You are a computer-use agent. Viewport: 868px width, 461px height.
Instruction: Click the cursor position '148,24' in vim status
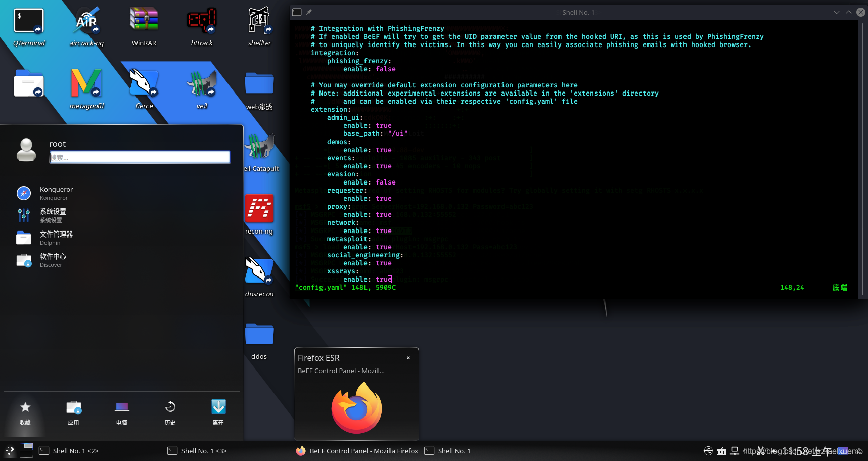792,287
